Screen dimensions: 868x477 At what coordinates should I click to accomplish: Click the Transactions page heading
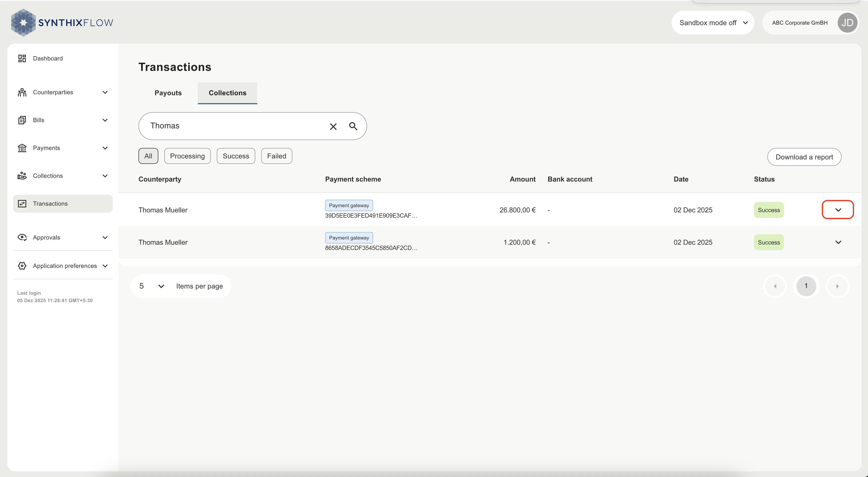174,67
